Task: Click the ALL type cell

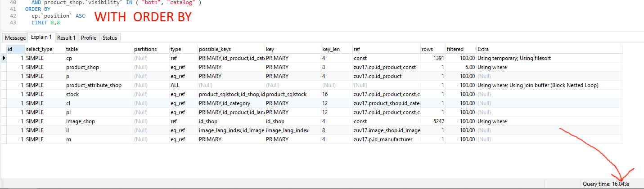Action: click(x=176, y=85)
